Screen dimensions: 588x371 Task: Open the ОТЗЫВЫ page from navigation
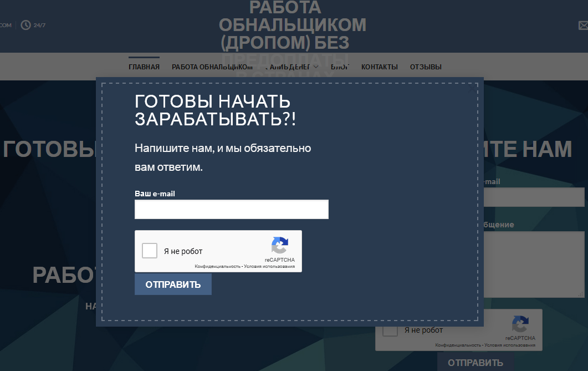pyautogui.click(x=426, y=67)
